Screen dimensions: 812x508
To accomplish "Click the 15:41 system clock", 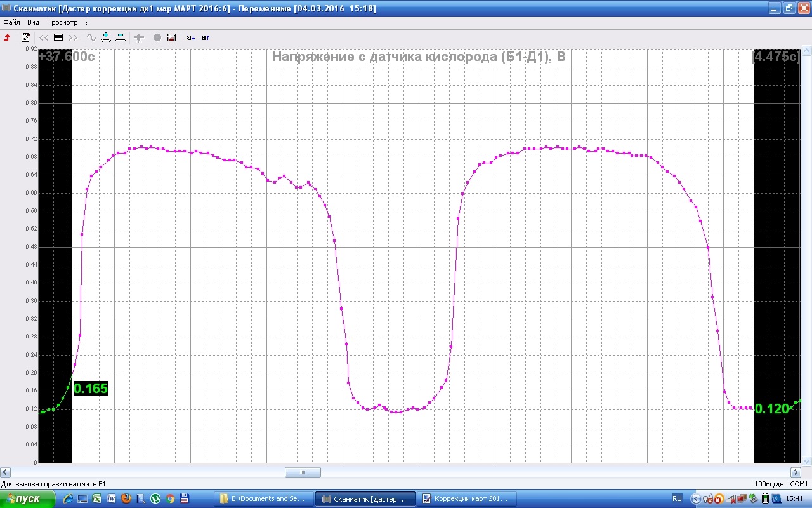I will 794,498.
